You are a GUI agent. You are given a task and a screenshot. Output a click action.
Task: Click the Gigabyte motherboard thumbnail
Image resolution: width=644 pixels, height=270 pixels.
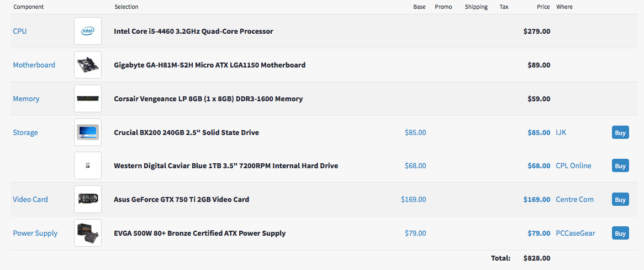coord(88,65)
